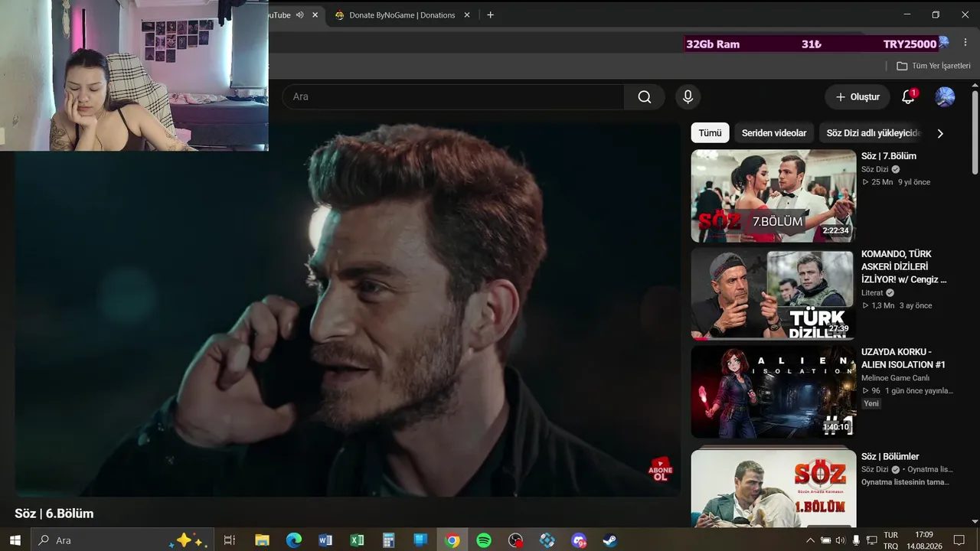Screen dimensions: 980x551
Task: Show more filter chips with right arrow
Action: [940, 133]
